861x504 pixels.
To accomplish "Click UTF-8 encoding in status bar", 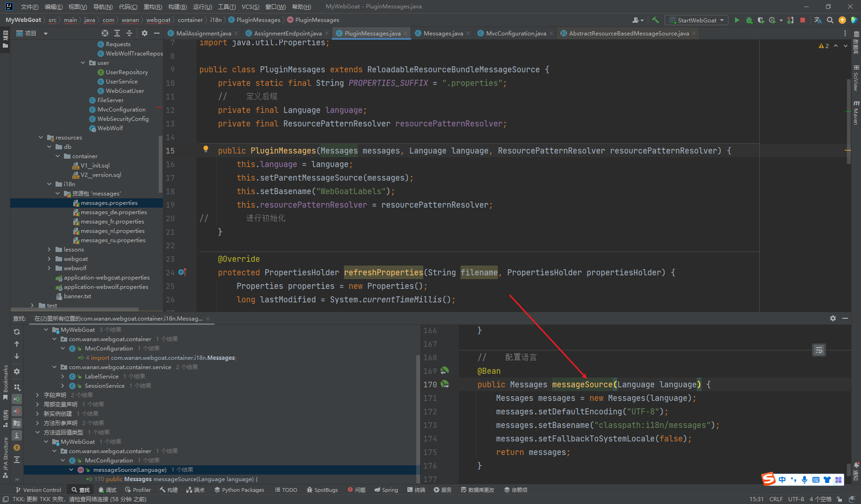I will point(796,499).
